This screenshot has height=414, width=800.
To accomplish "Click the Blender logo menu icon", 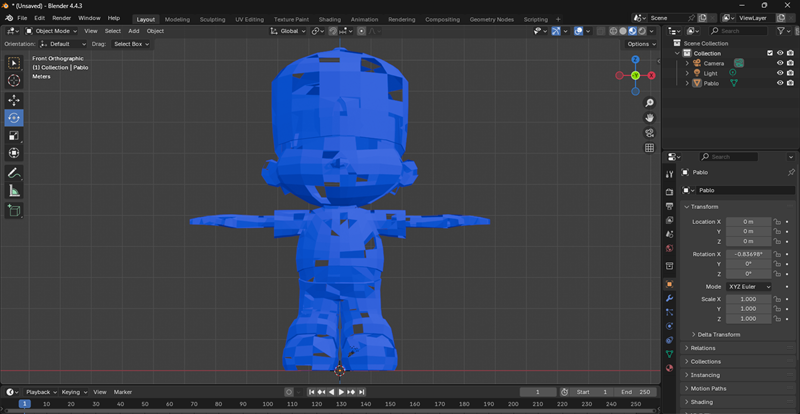I will pos(9,18).
